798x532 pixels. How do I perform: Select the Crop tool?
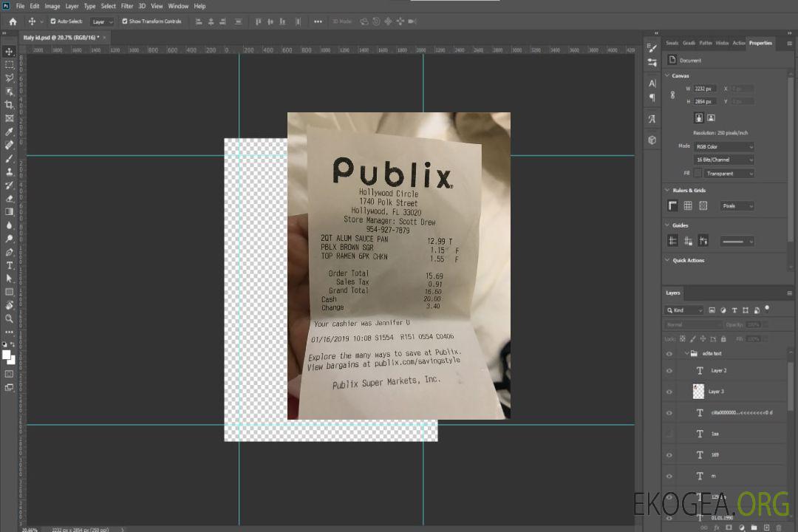coord(9,105)
